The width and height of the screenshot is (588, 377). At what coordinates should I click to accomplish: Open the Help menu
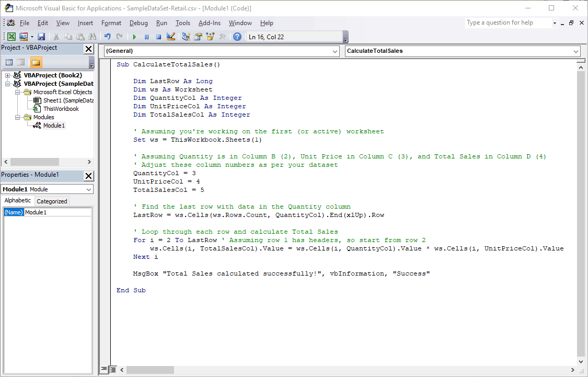click(x=267, y=23)
